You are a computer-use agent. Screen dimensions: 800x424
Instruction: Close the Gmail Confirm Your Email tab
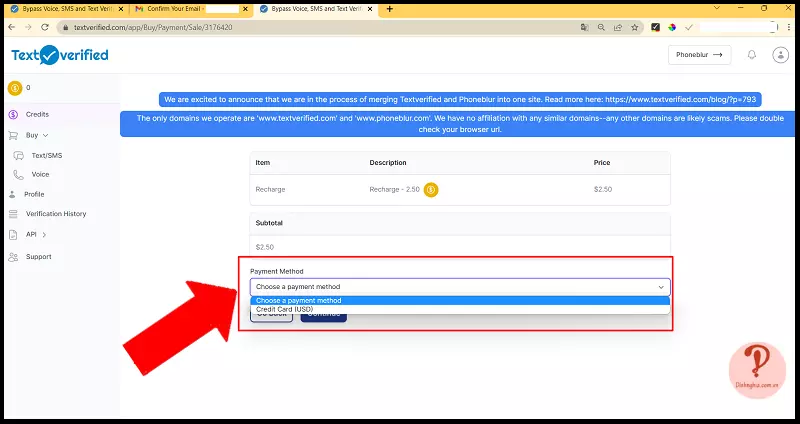coord(245,9)
